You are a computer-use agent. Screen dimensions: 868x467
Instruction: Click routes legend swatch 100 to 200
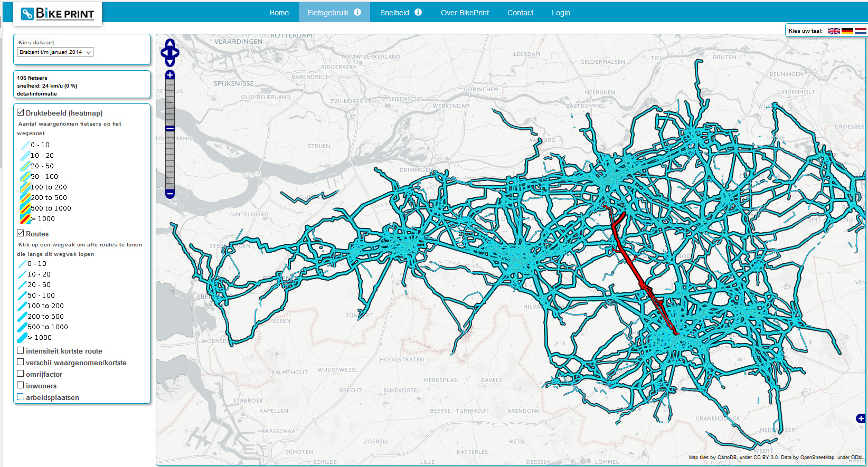click(x=22, y=306)
